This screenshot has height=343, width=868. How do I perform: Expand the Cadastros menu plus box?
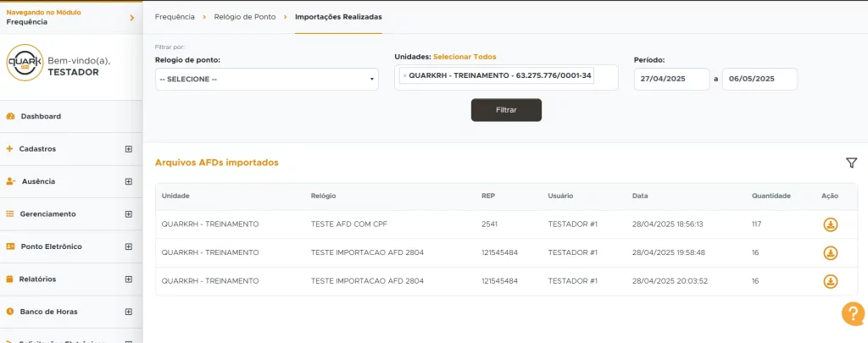pyautogui.click(x=129, y=149)
